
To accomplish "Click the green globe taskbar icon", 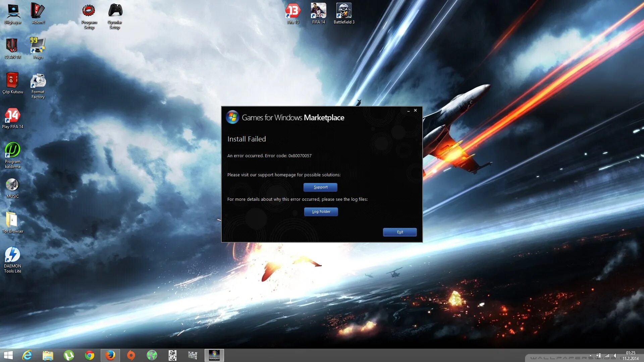I will point(152,355).
